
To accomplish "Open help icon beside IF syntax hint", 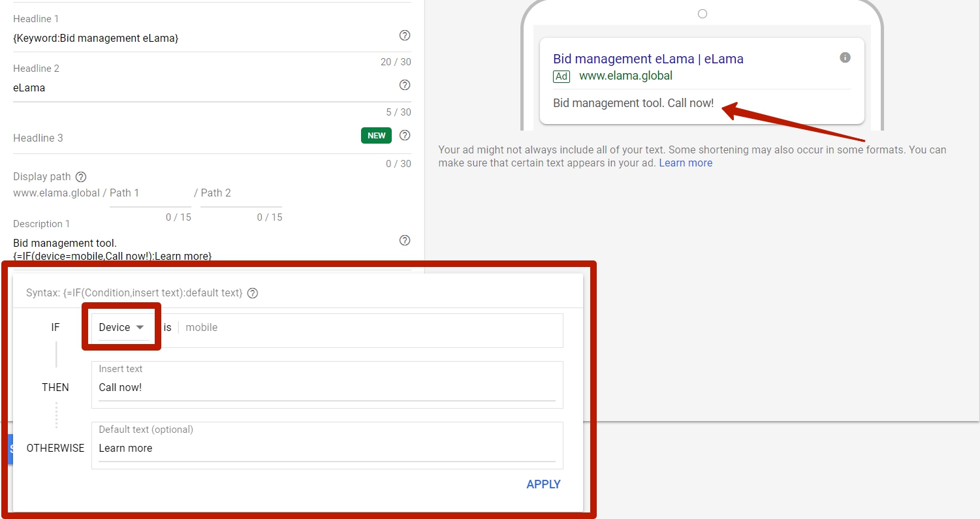I will click(253, 293).
